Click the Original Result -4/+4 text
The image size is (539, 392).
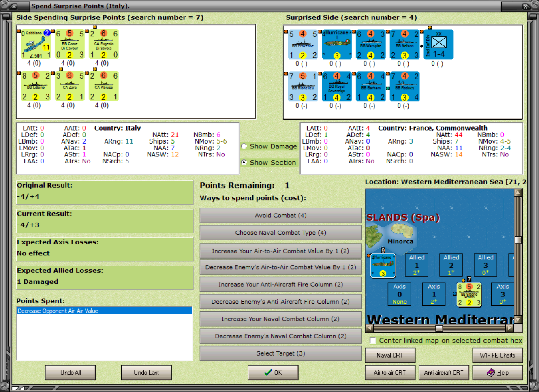click(28, 197)
